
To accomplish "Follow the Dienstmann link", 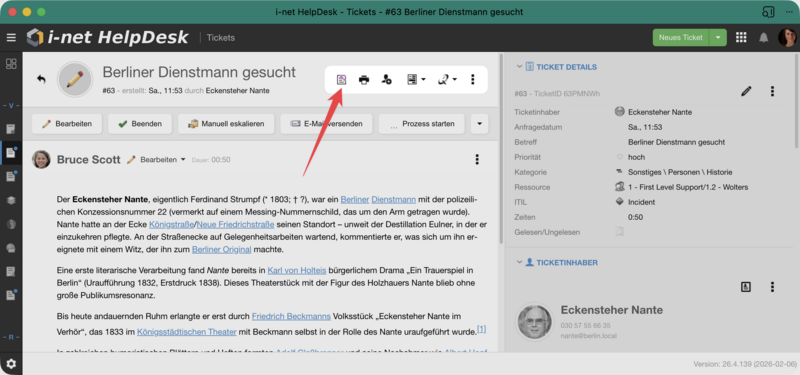I will coord(393,199).
